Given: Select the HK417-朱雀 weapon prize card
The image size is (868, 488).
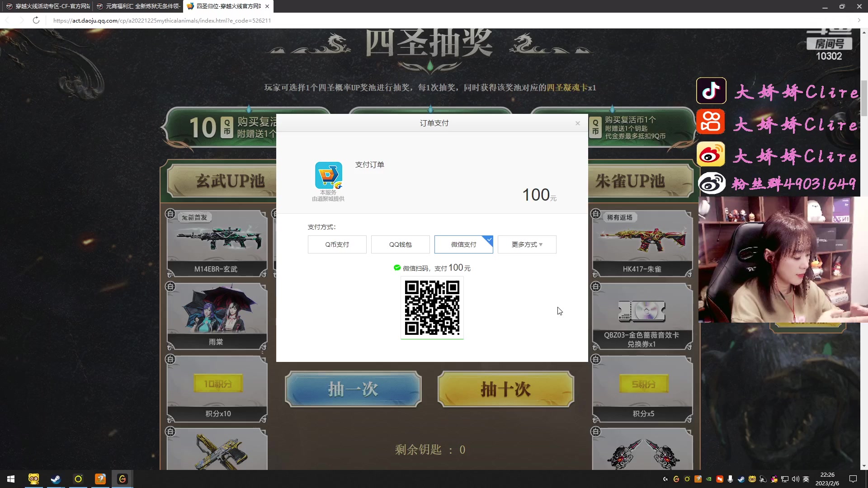Looking at the screenshot, I should point(642,244).
